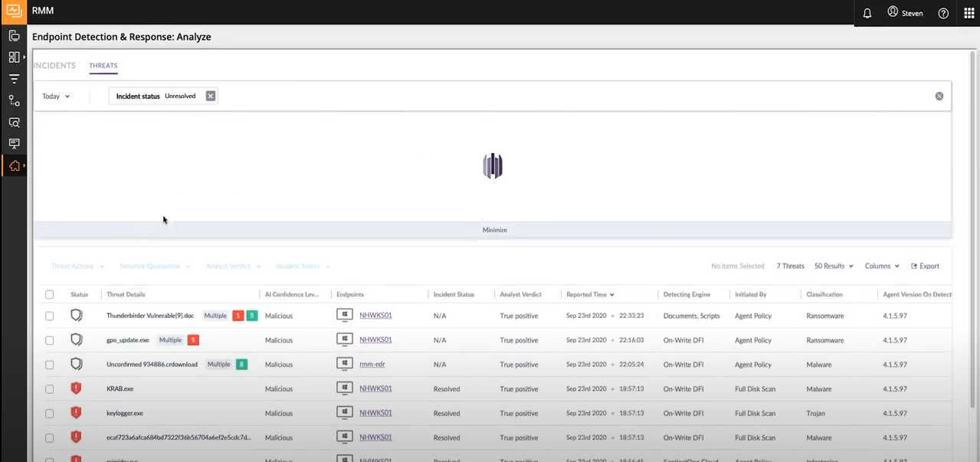This screenshot has width=980, height=462.
Task: Open the Today date range dropdown
Action: pyautogui.click(x=55, y=96)
